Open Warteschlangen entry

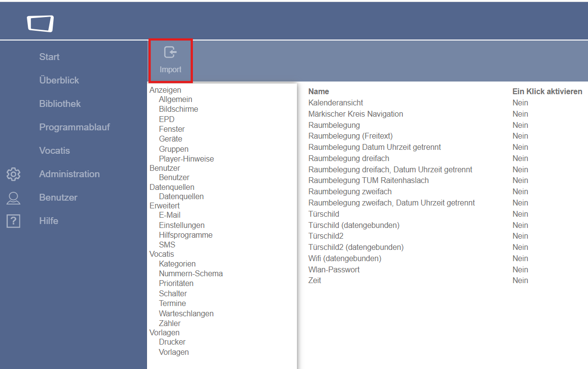pyautogui.click(x=187, y=313)
